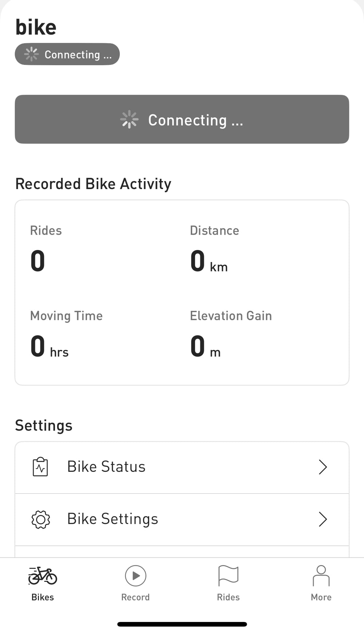
Task: Expand the Bike Settings chevron arrow
Action: click(323, 519)
